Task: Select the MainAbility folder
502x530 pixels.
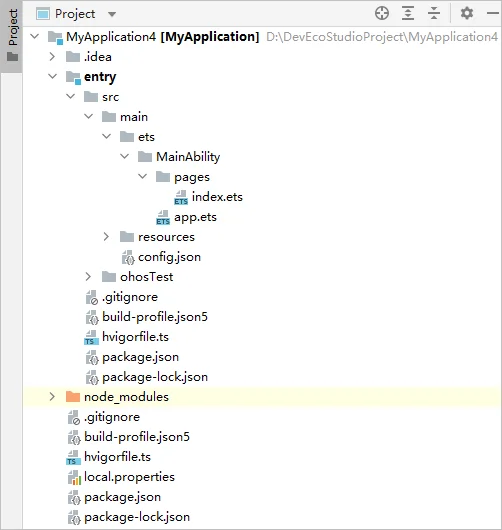Action: pyautogui.click(x=179, y=157)
